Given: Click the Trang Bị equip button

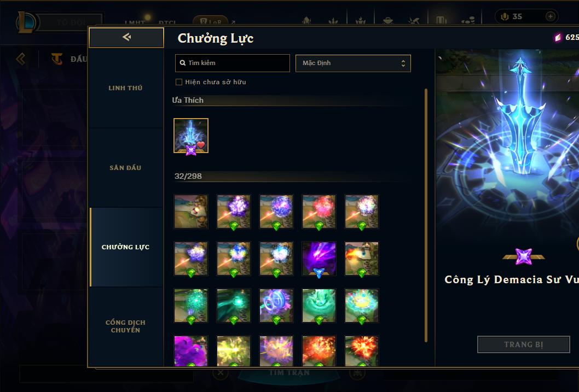Looking at the screenshot, I should [523, 344].
